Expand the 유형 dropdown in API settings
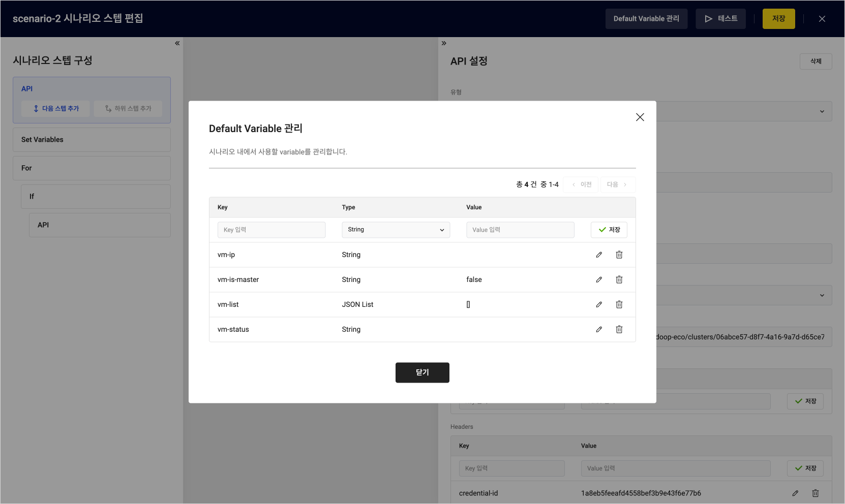This screenshot has height=504, width=845. point(822,112)
